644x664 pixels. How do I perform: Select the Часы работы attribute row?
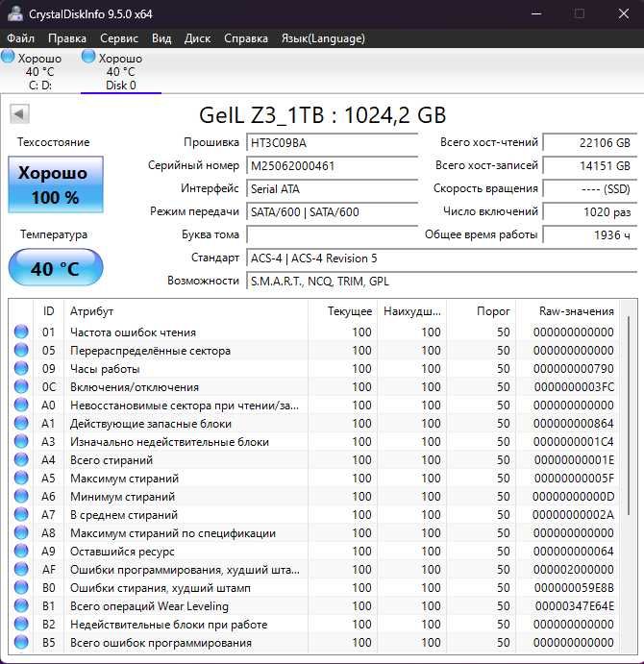(x=313, y=368)
